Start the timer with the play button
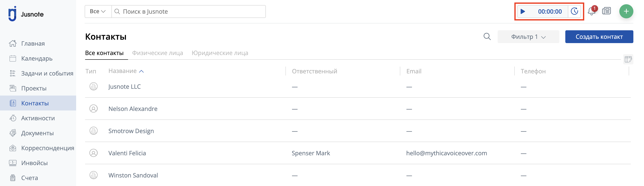The height and width of the screenshot is (186, 644). pyautogui.click(x=523, y=12)
